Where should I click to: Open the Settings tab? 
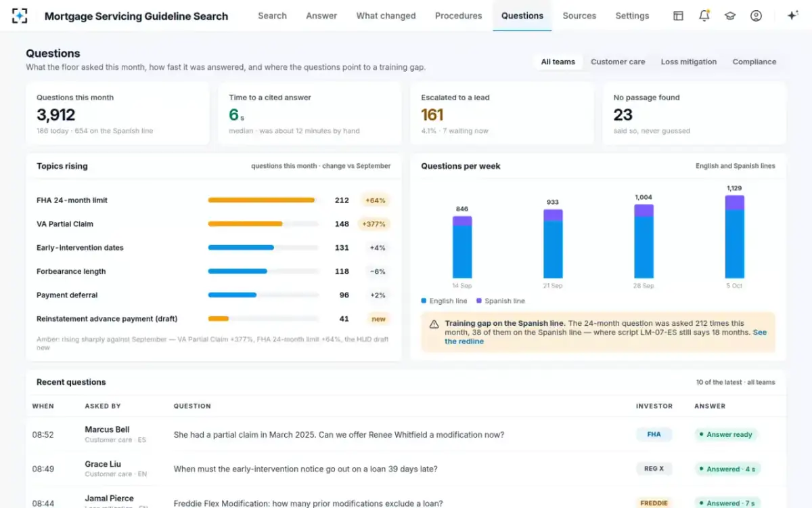click(632, 16)
